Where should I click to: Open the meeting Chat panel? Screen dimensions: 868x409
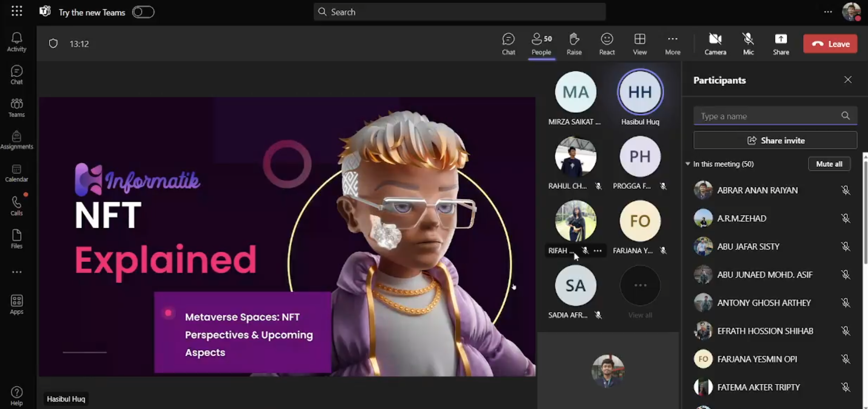[x=508, y=44]
